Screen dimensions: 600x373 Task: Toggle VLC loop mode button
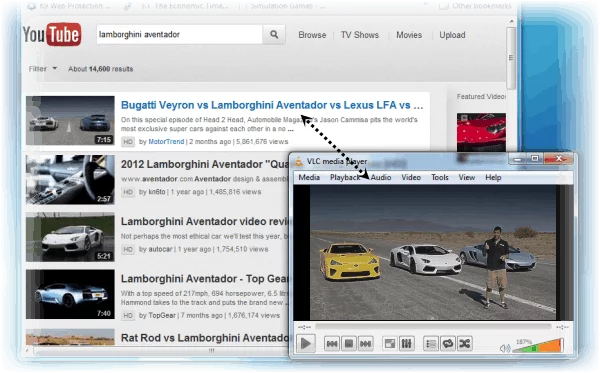448,344
